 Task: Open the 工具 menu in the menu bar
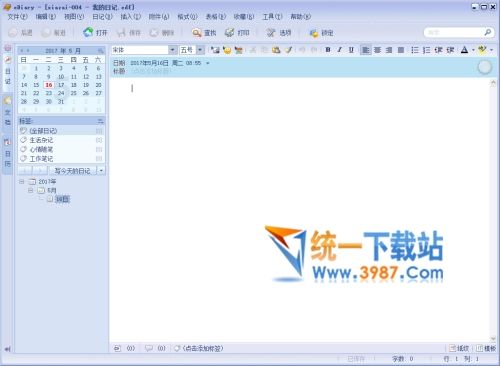[272, 16]
